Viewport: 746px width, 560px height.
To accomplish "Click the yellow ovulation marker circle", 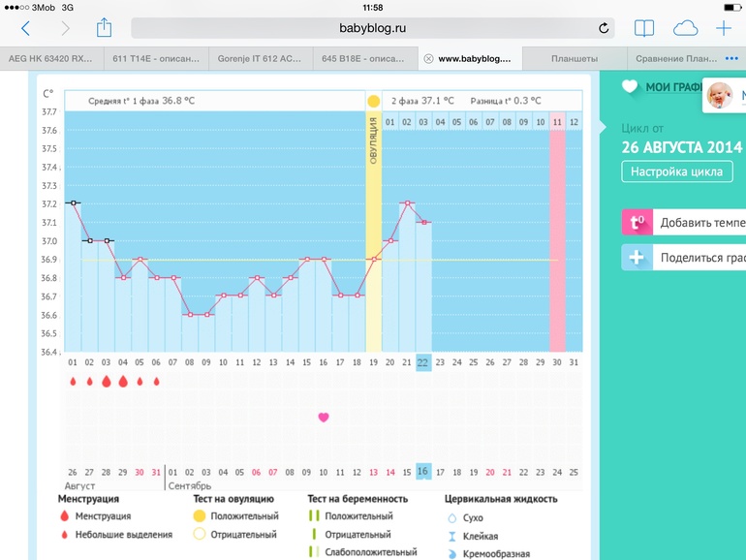I will [373, 101].
